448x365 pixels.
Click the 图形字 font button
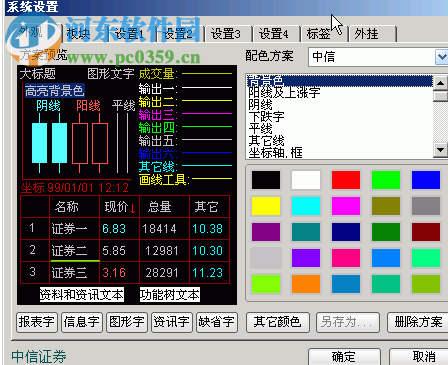[x=127, y=322]
